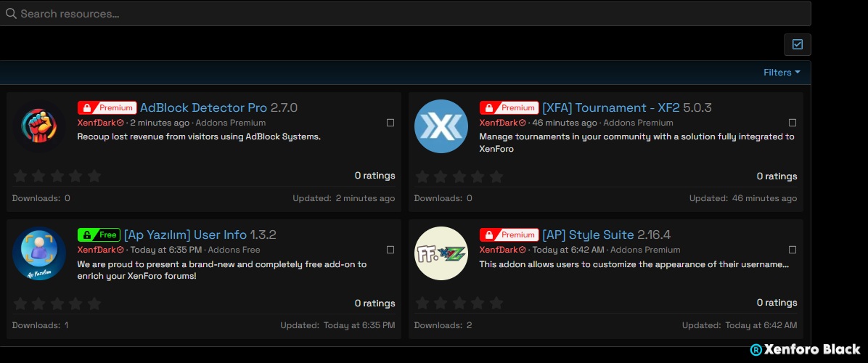Open AdBlock Detector Pro resource avatar
868x363 pixels.
point(38,126)
